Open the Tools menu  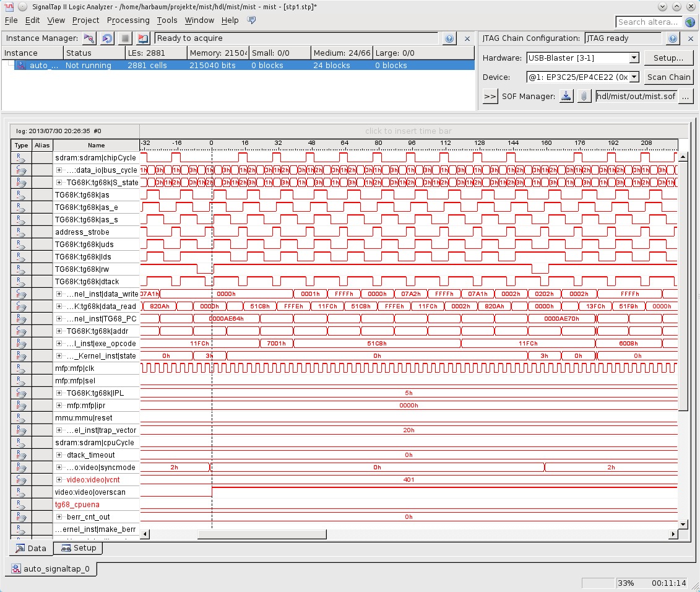(167, 20)
